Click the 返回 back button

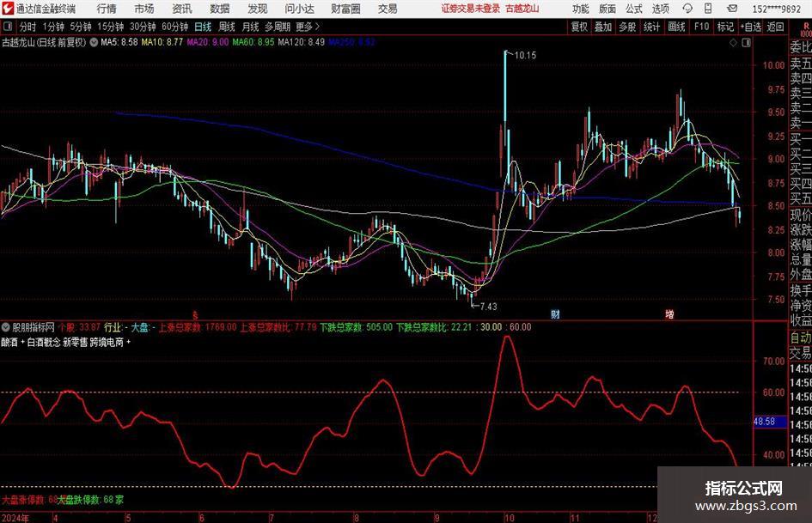(775, 27)
